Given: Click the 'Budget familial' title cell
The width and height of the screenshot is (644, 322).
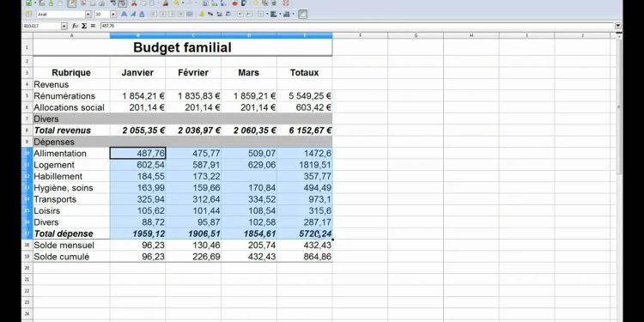Looking at the screenshot, I should coord(182,47).
